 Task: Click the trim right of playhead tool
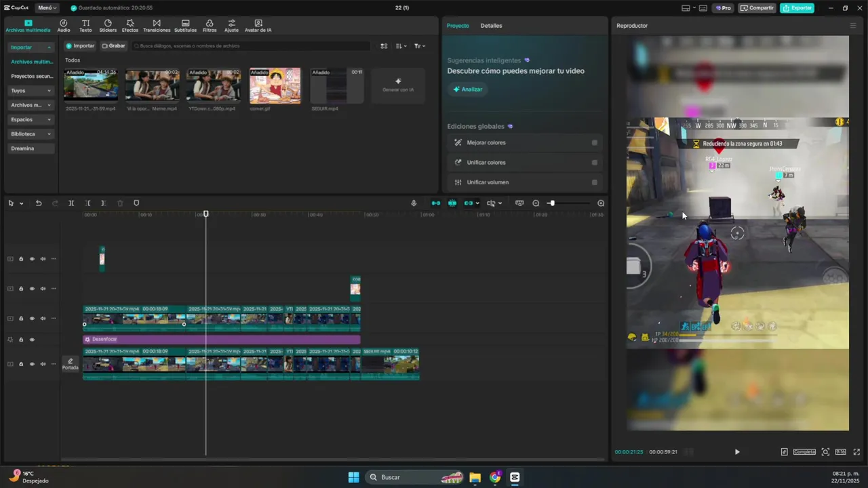click(x=103, y=203)
